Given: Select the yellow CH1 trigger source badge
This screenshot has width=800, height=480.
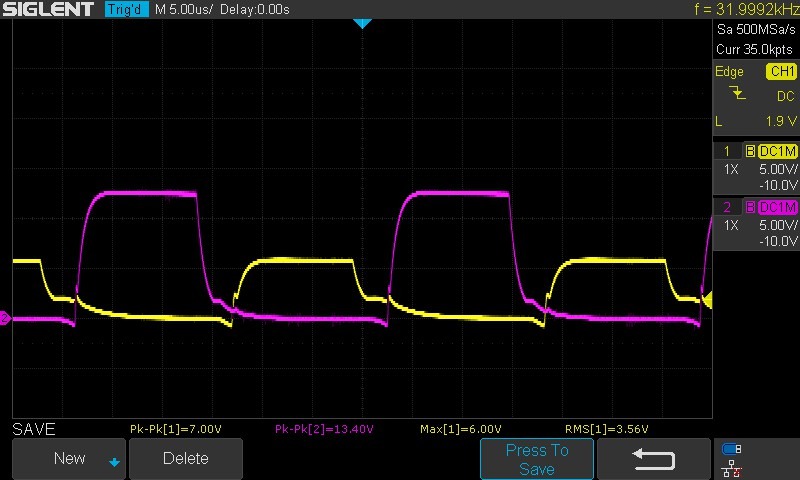Looking at the screenshot, I should (x=781, y=71).
